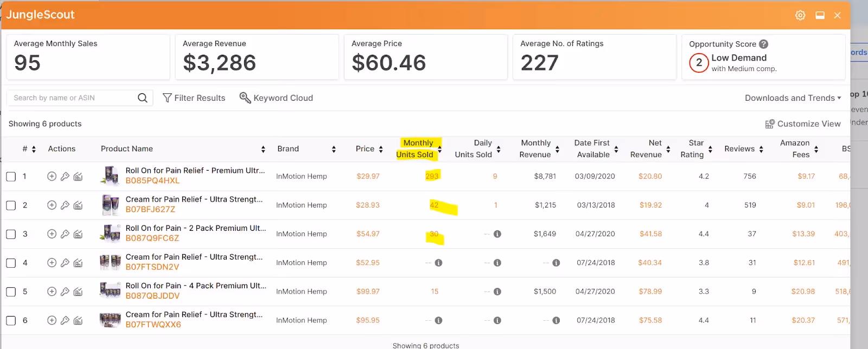The width and height of the screenshot is (868, 349).
Task: Open sales chart icon for row 5
Action: pyautogui.click(x=78, y=291)
